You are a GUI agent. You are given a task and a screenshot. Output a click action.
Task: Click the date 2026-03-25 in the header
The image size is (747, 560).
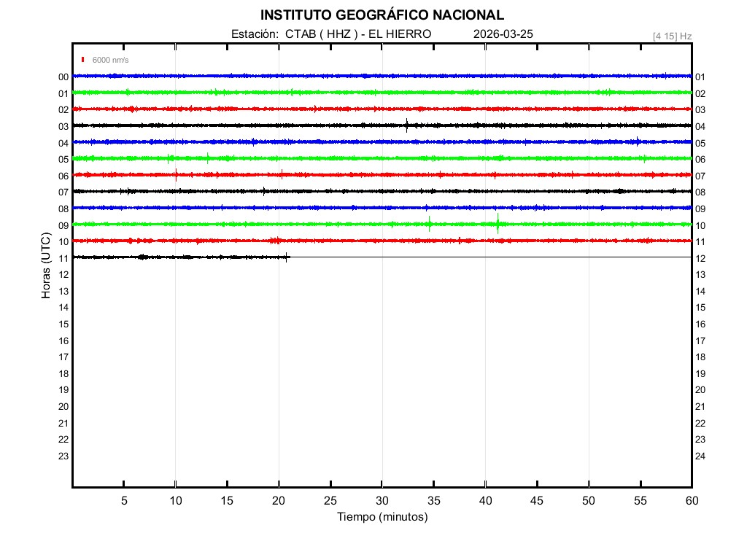[503, 34]
